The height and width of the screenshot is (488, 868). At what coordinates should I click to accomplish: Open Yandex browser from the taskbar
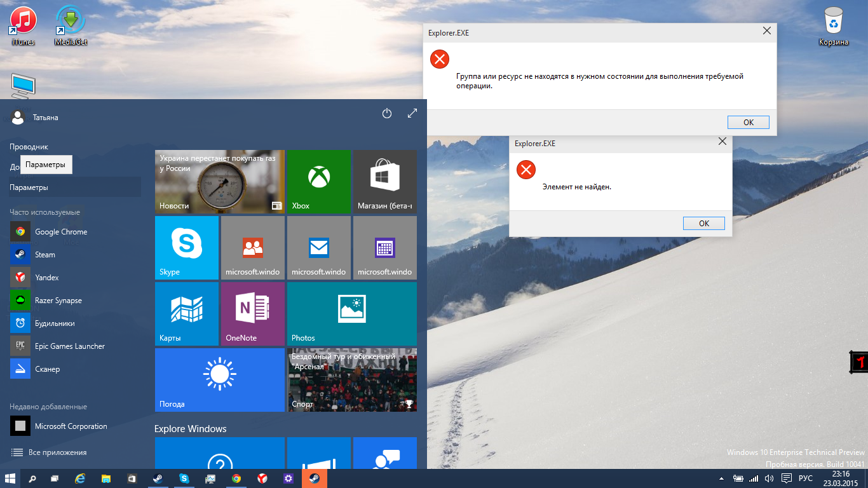coord(262,478)
